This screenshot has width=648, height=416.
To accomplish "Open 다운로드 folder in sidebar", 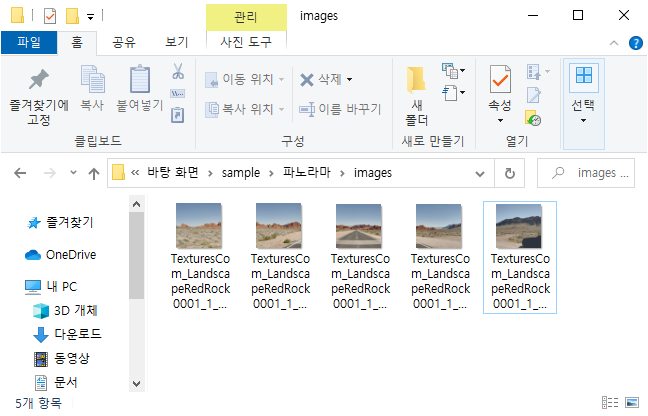I will click(x=67, y=334).
